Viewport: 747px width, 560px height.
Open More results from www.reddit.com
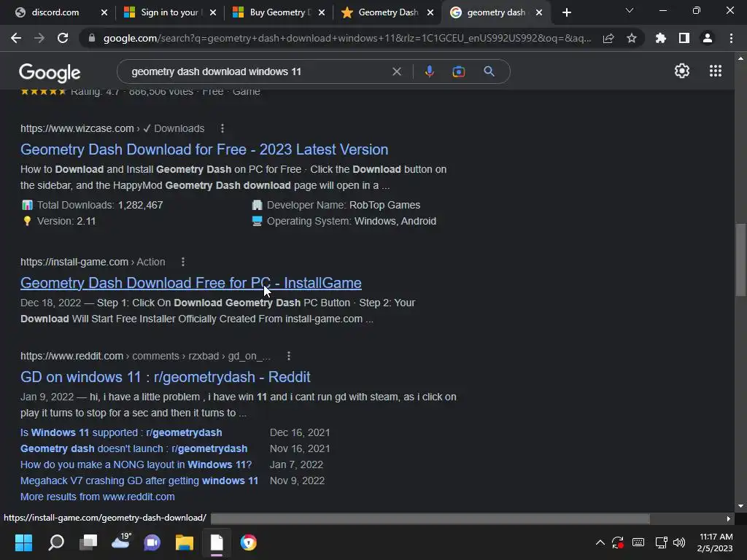[x=97, y=497]
